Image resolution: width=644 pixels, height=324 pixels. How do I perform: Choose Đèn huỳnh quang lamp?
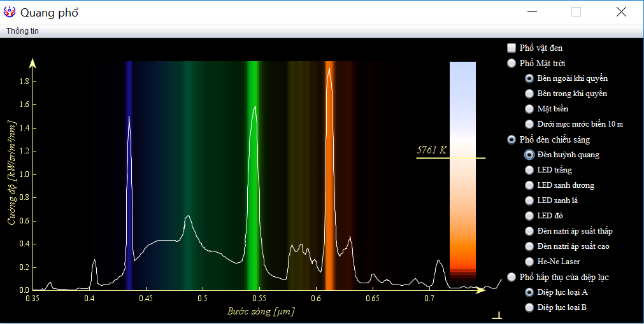529,155
